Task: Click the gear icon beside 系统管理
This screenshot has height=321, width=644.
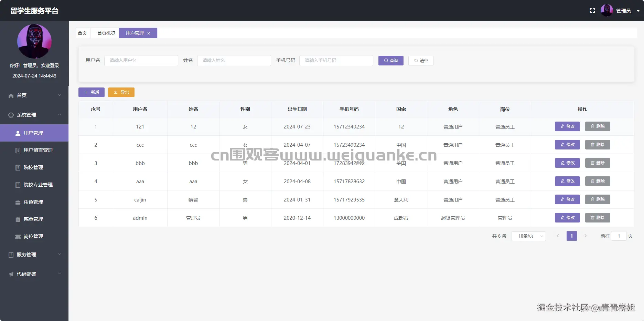Action: pos(11,115)
